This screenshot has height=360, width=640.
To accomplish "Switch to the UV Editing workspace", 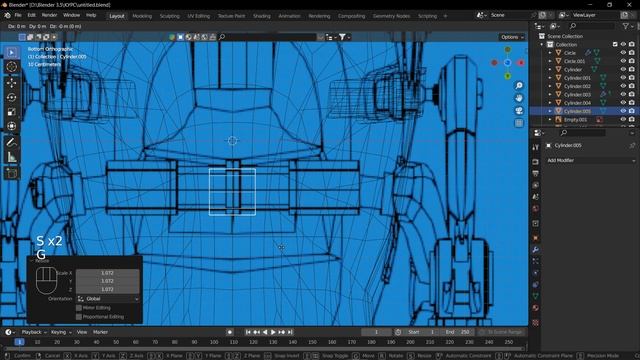I will click(x=198, y=16).
